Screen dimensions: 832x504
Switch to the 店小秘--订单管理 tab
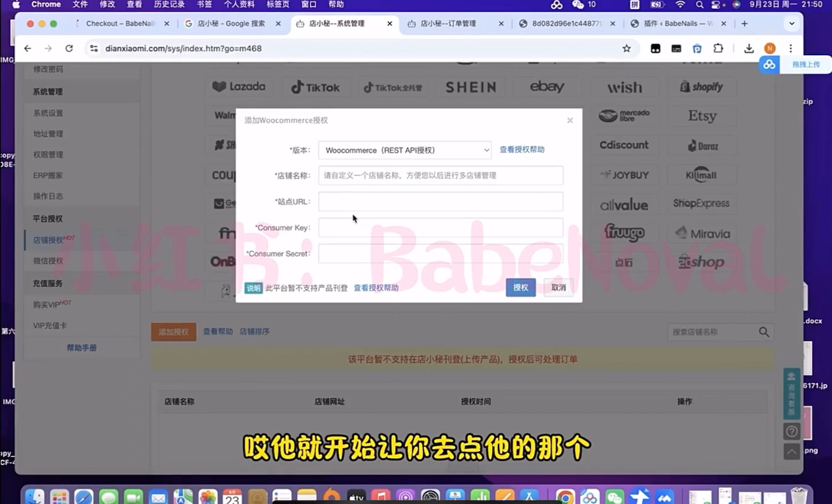click(449, 24)
